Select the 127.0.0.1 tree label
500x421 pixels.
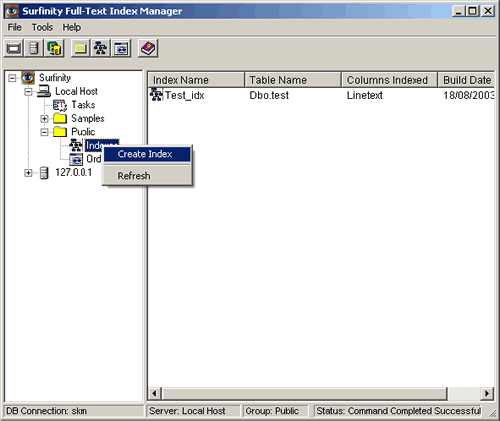click(x=73, y=173)
